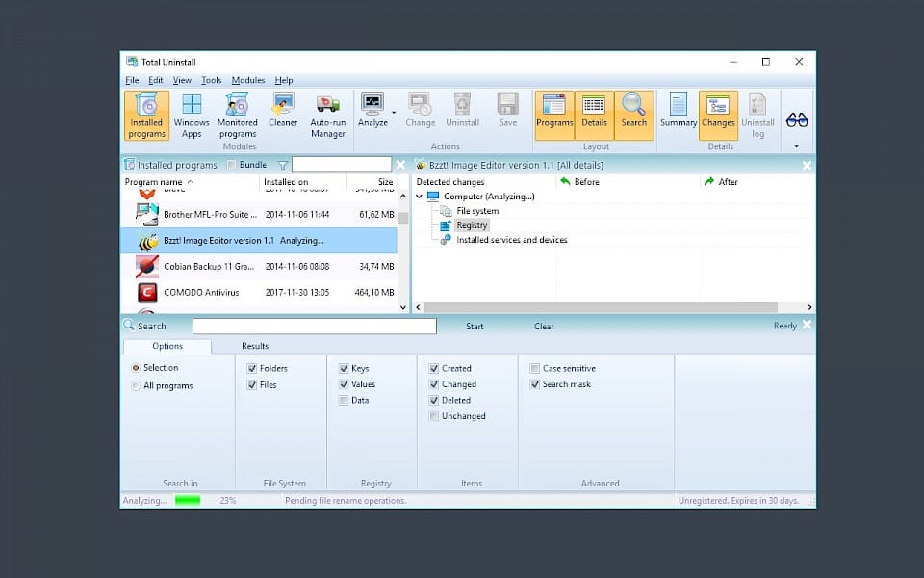Open the Modules menu
924x578 pixels.
tap(248, 80)
